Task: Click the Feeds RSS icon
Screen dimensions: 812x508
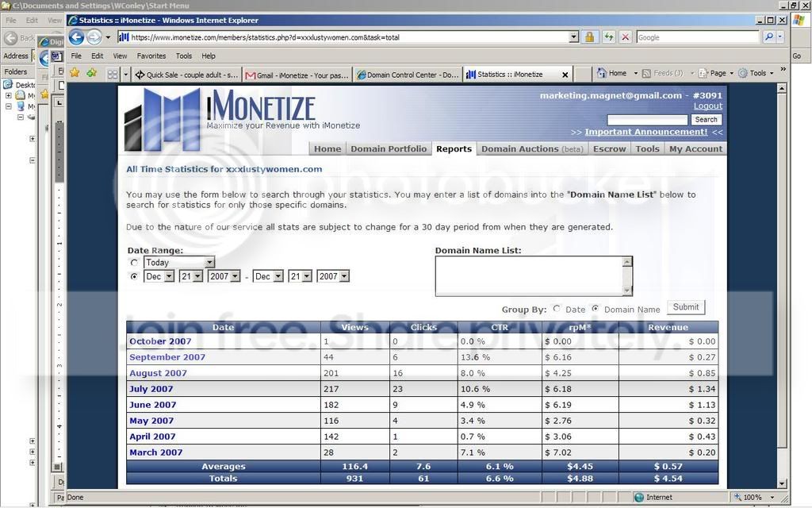Action: (646, 74)
